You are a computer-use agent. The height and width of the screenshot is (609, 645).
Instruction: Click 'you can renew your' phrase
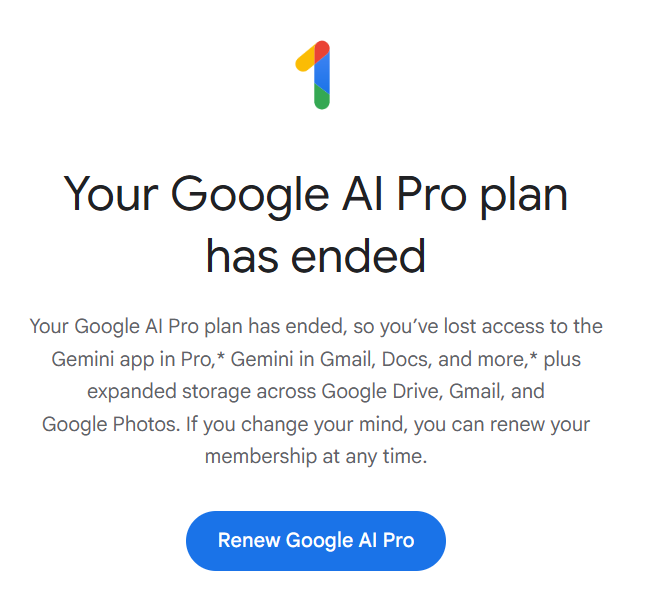502,425
